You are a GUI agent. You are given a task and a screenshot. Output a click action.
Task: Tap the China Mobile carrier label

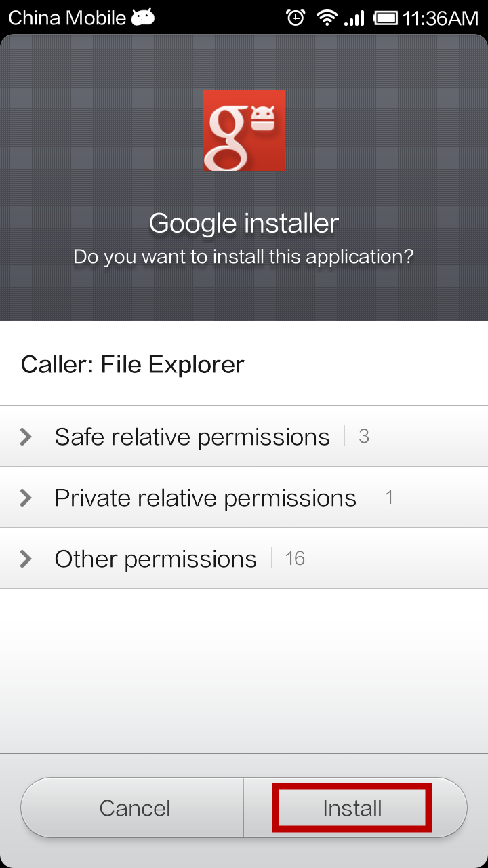point(67,18)
